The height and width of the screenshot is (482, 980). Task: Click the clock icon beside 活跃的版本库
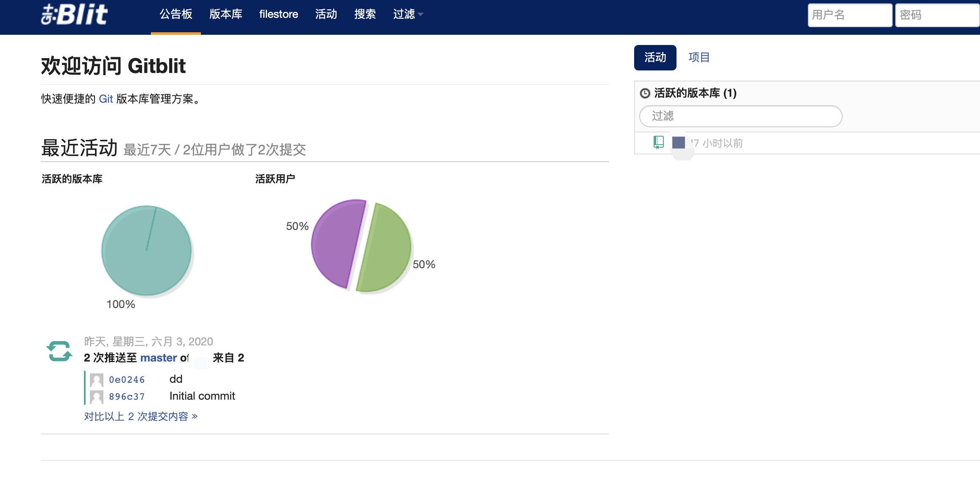[645, 93]
